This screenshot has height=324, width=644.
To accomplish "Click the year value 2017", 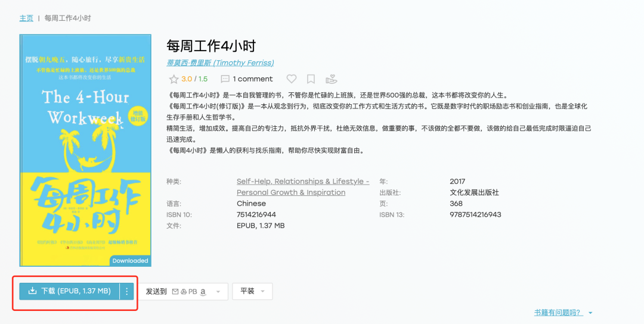I will [x=457, y=181].
